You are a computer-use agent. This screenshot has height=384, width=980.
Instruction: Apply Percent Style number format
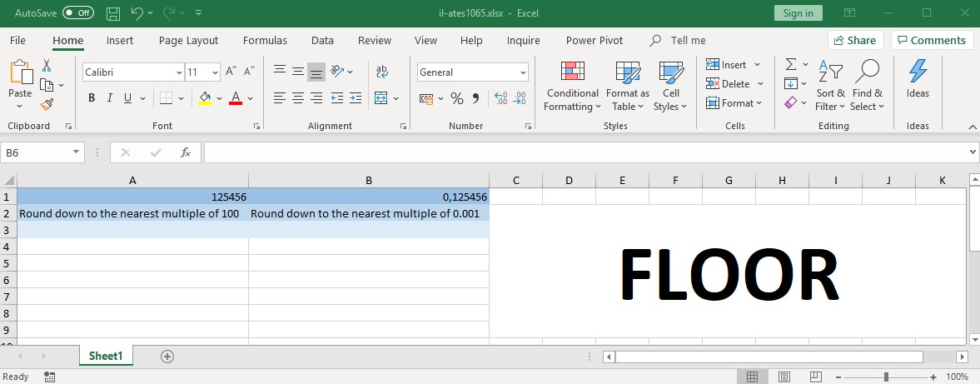click(x=456, y=99)
